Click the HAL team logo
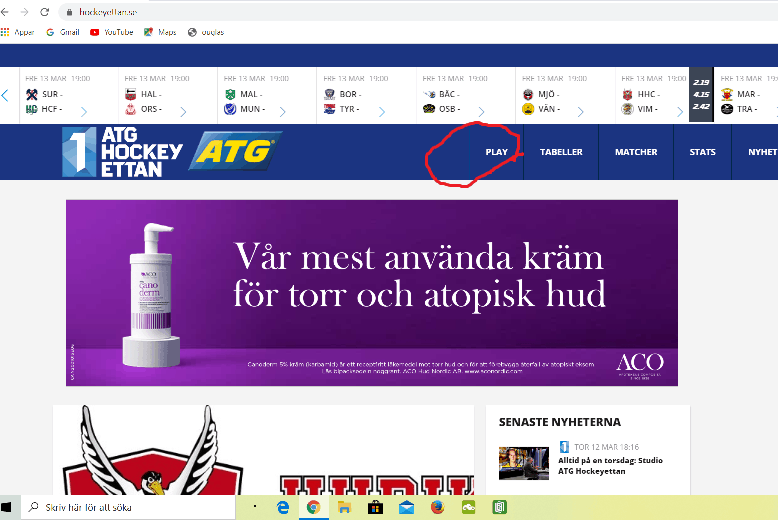 pyautogui.click(x=130, y=94)
